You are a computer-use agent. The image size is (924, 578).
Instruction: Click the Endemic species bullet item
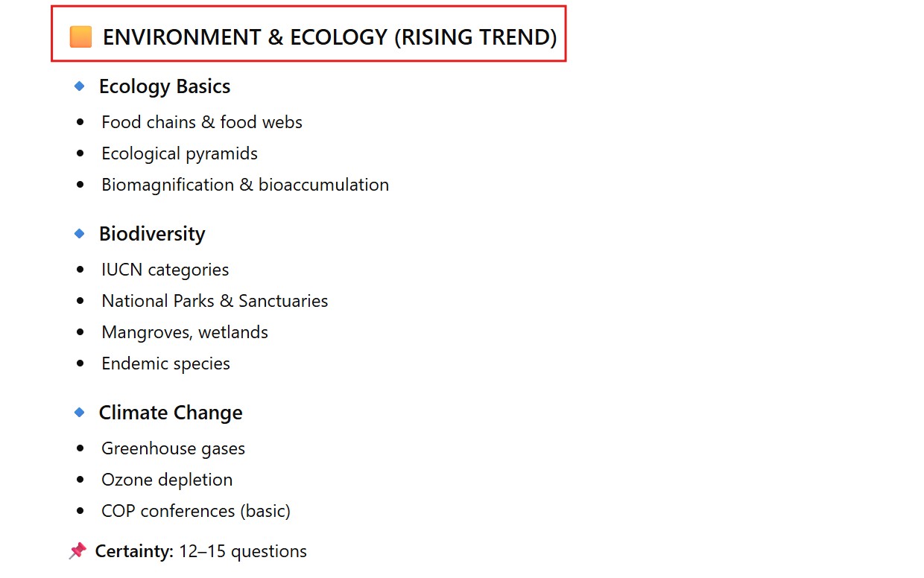pyautogui.click(x=165, y=363)
